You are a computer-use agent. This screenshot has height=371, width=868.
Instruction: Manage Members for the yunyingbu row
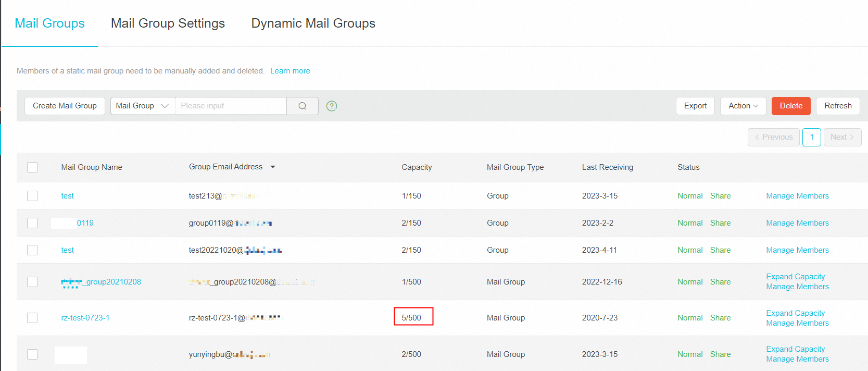coord(797,359)
